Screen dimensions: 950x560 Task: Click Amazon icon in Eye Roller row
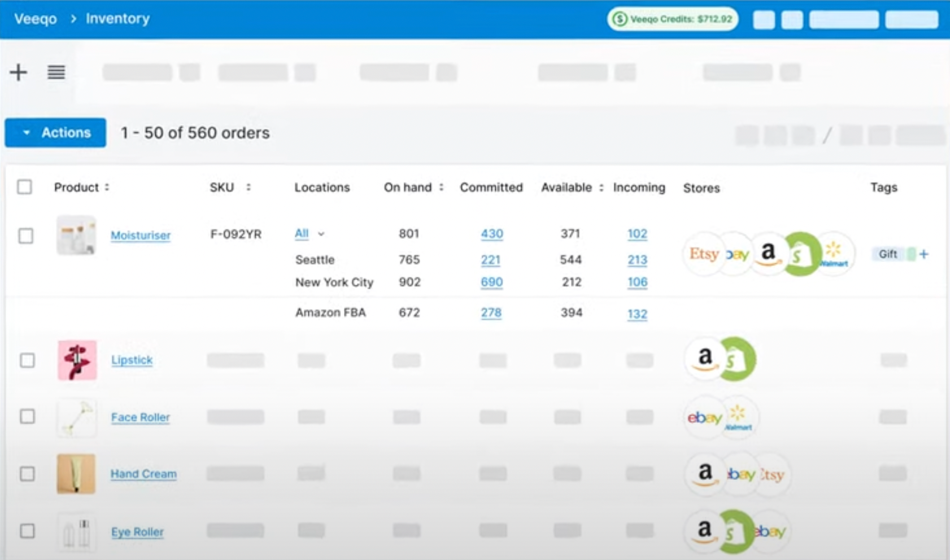[x=704, y=531]
